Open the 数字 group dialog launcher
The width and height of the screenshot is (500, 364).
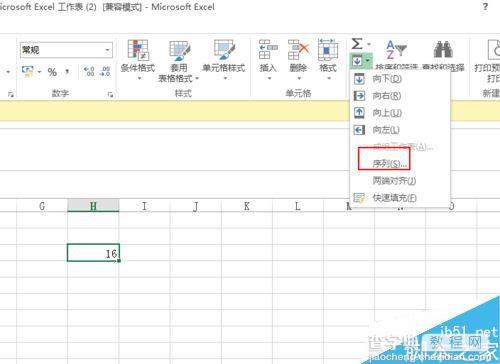pos(110,94)
